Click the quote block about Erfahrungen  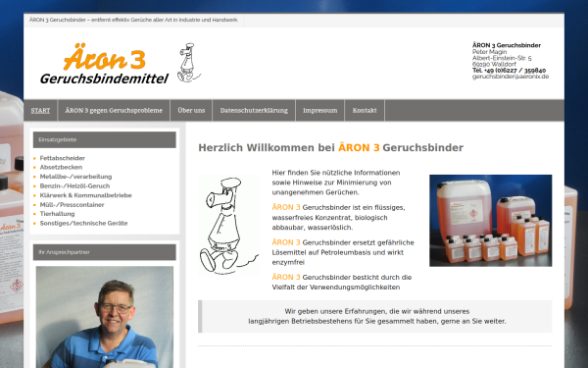[375, 316]
